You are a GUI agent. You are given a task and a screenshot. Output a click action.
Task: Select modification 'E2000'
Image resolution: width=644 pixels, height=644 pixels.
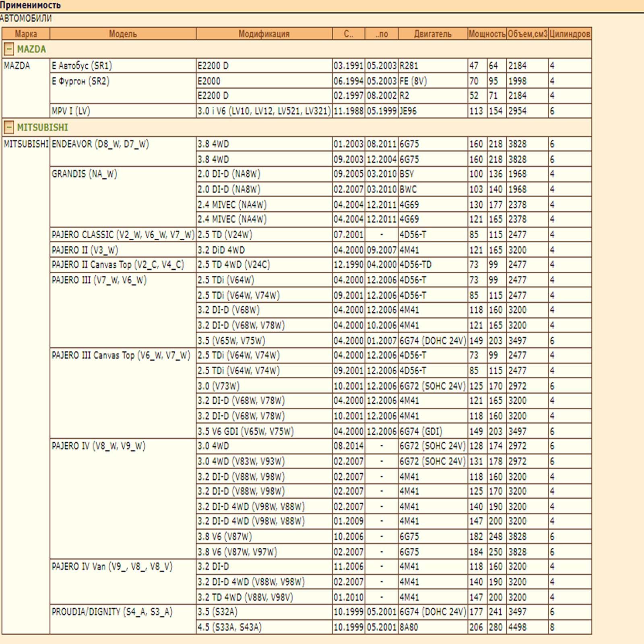264,81
